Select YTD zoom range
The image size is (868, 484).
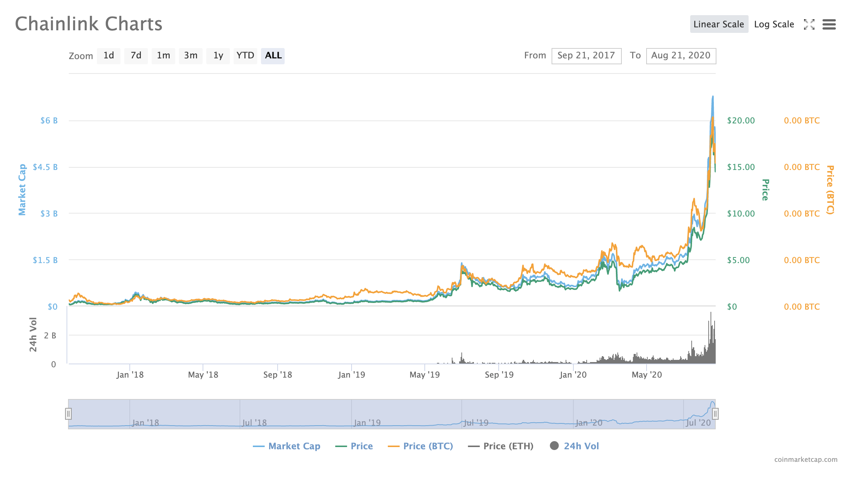[x=245, y=56]
